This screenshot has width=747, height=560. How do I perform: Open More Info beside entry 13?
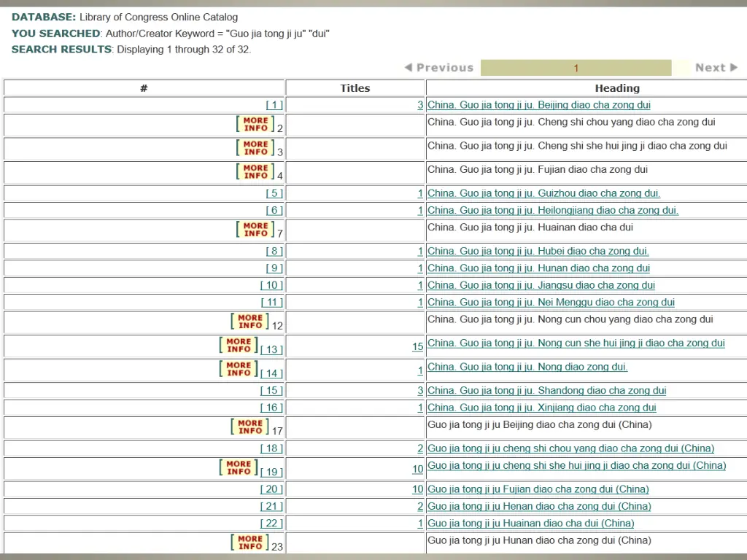point(239,345)
